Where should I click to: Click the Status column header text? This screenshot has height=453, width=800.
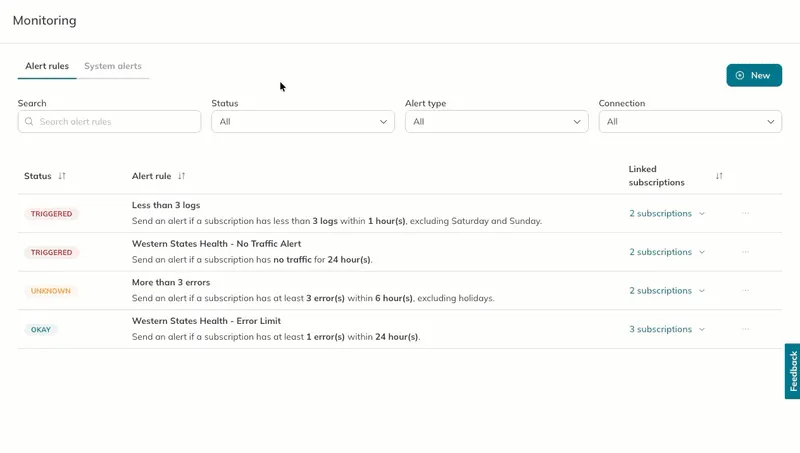click(x=38, y=176)
